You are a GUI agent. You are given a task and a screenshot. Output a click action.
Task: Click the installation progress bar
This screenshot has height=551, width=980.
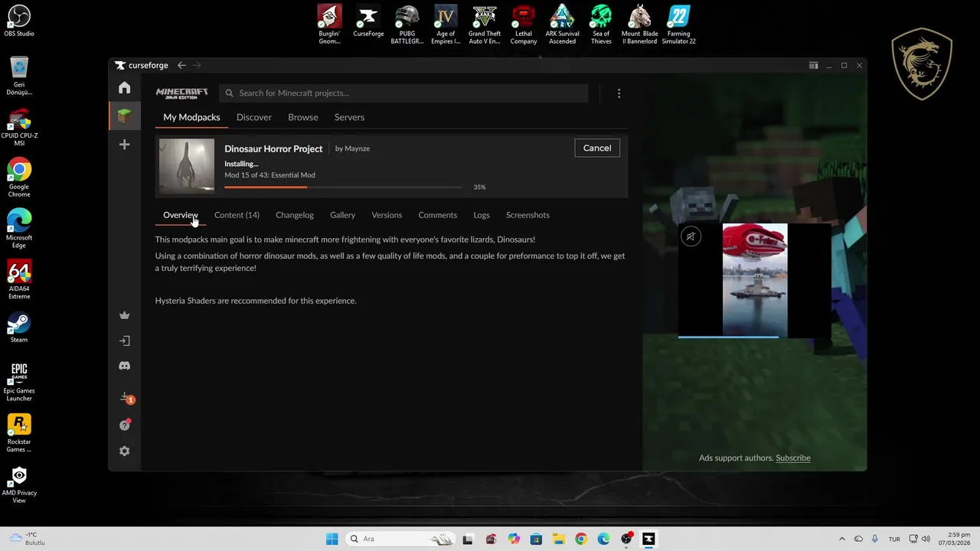[x=343, y=187]
